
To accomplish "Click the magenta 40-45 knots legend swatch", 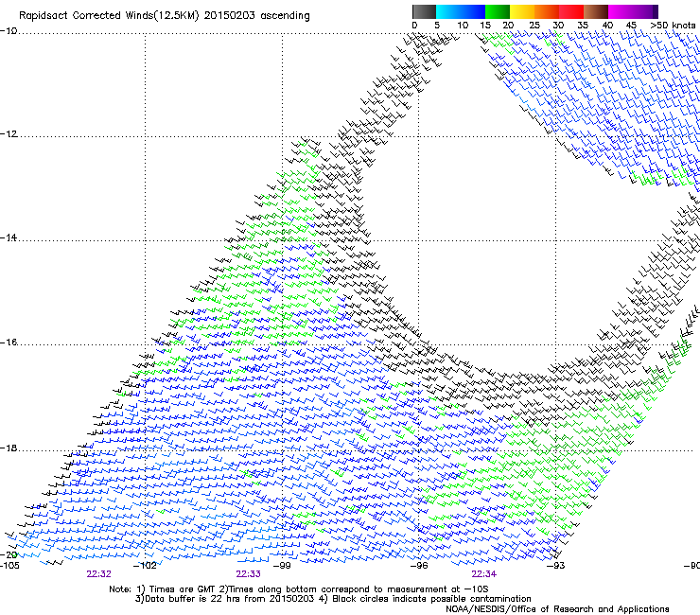I will pyautogui.click(x=621, y=11).
